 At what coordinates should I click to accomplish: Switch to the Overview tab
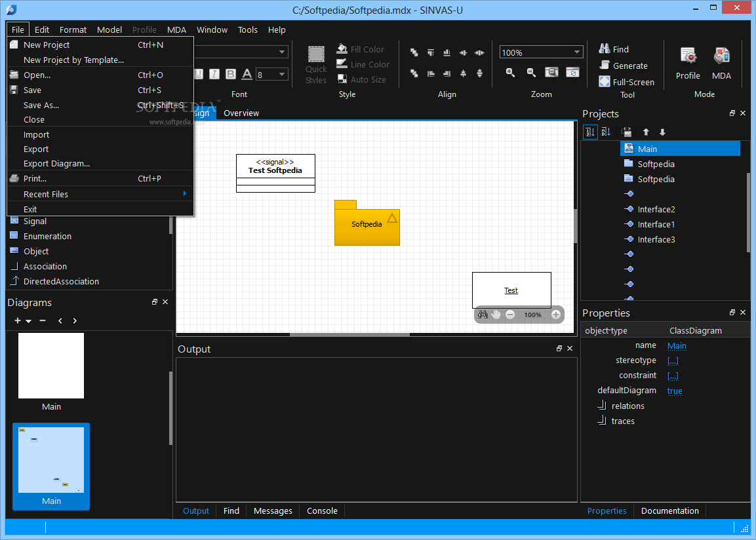pyautogui.click(x=241, y=113)
